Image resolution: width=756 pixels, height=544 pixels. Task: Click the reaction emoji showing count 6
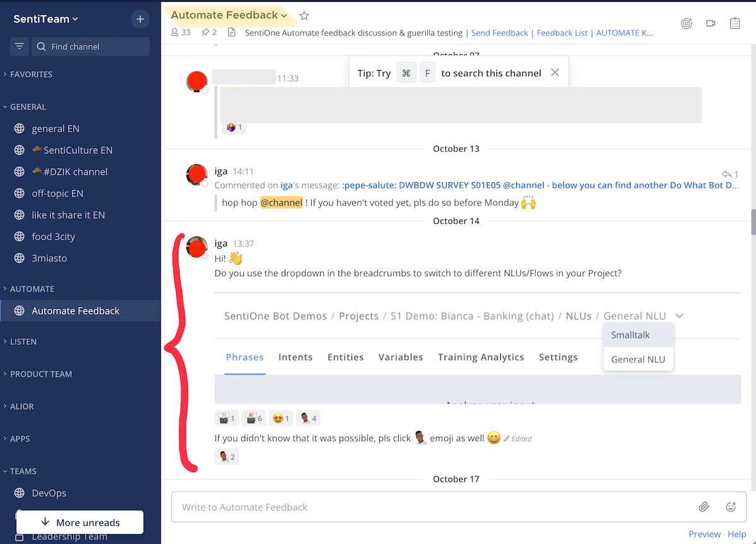pos(253,418)
